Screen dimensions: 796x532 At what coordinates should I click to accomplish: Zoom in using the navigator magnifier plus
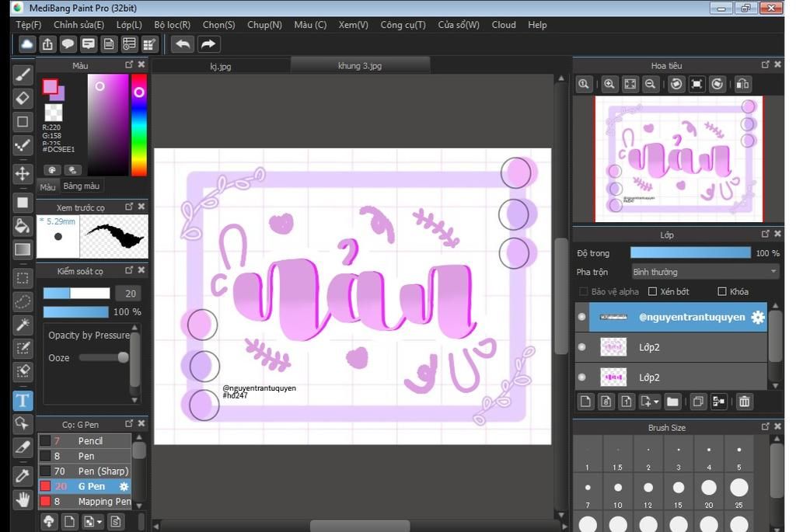pyautogui.click(x=609, y=84)
